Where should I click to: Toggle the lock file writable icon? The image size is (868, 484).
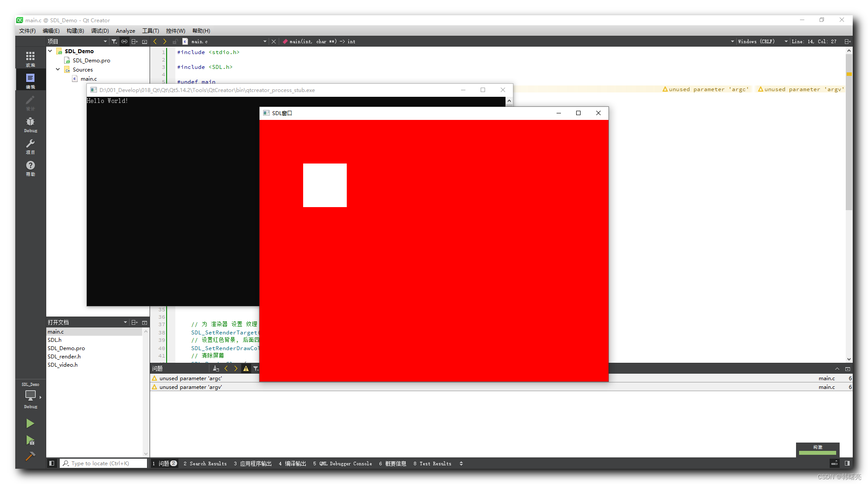(x=175, y=41)
